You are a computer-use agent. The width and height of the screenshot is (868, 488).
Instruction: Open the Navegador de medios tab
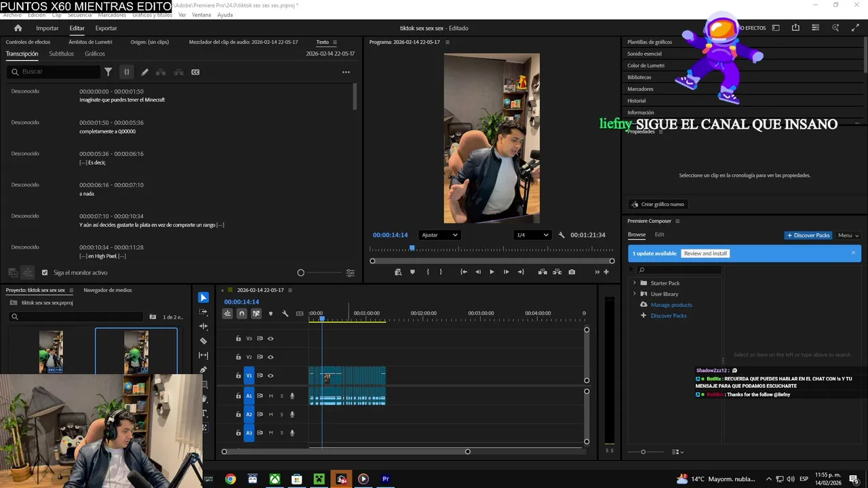108,290
